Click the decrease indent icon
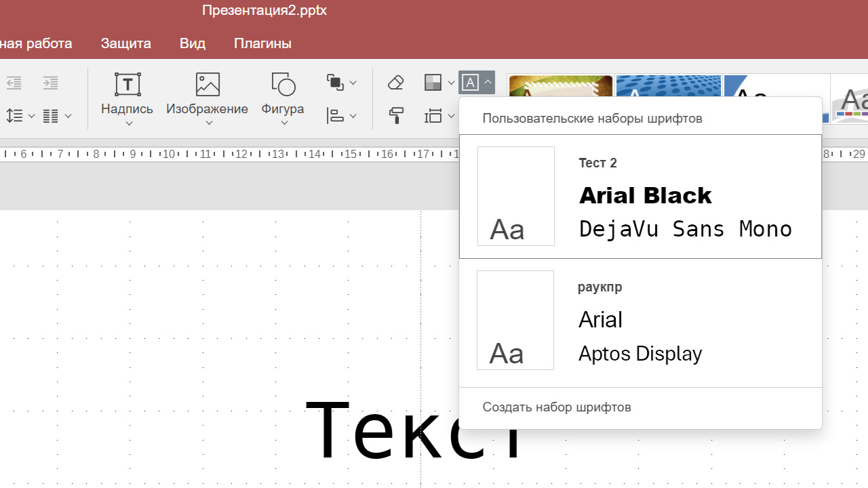 coord(14,83)
